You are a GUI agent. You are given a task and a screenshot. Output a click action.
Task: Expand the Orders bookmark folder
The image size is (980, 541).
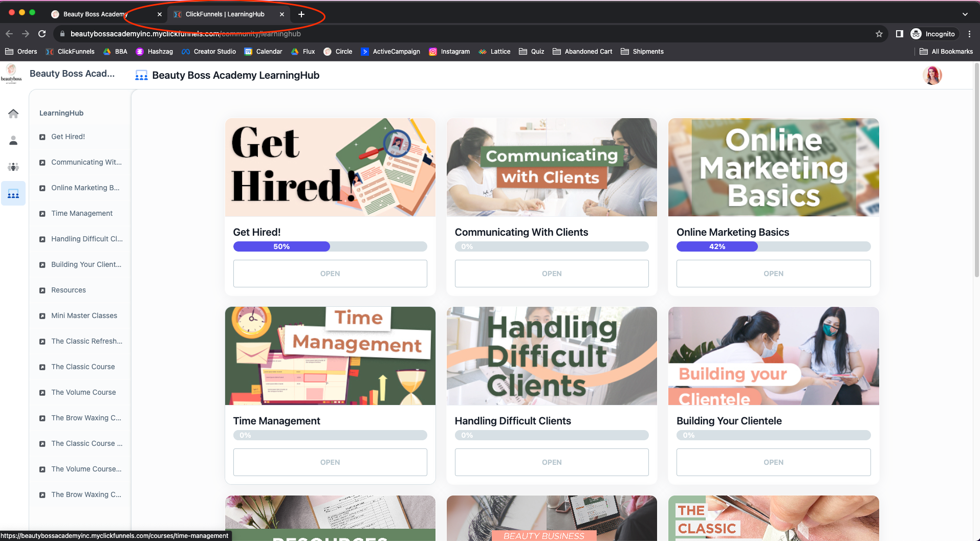click(21, 52)
